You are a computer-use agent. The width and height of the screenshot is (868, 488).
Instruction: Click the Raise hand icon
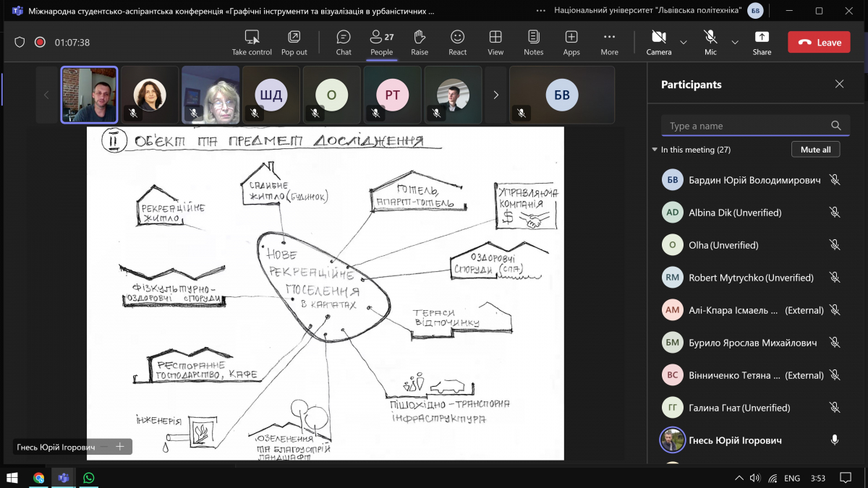[x=420, y=42]
